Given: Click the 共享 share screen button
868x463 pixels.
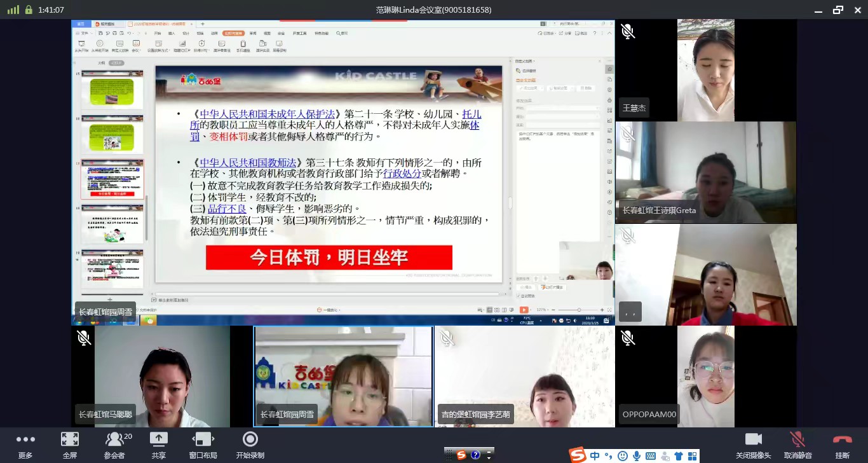Looking at the screenshot, I should tap(158, 445).
